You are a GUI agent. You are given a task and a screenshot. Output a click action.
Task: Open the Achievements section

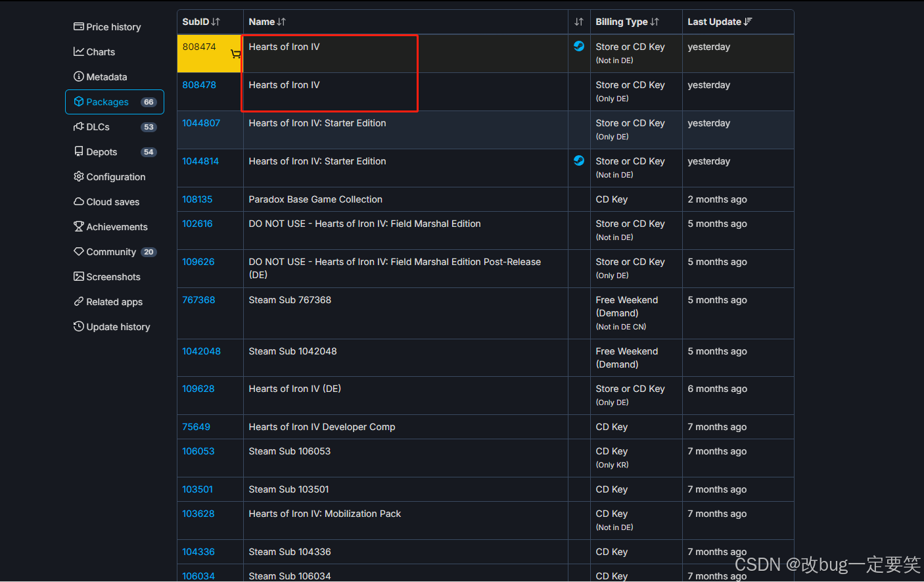point(110,227)
